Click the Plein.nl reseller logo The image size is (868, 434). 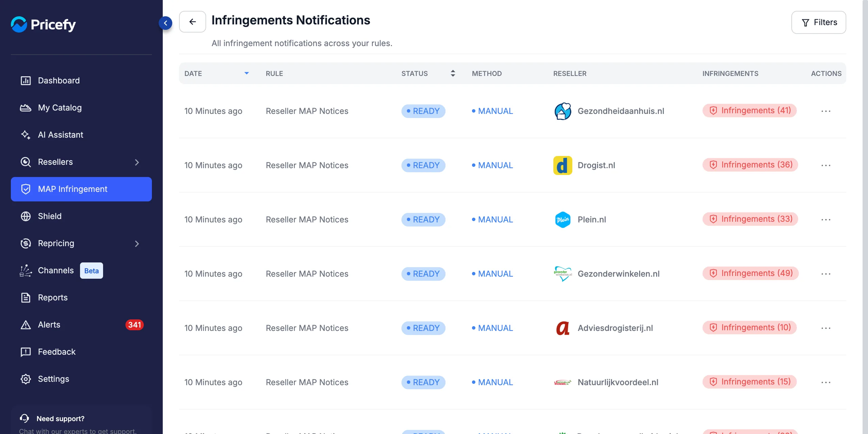[563, 220]
